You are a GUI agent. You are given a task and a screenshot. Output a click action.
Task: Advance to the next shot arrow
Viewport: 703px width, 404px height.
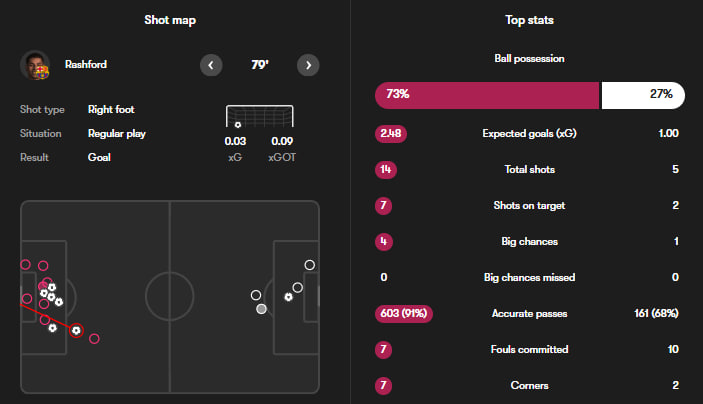(308, 65)
